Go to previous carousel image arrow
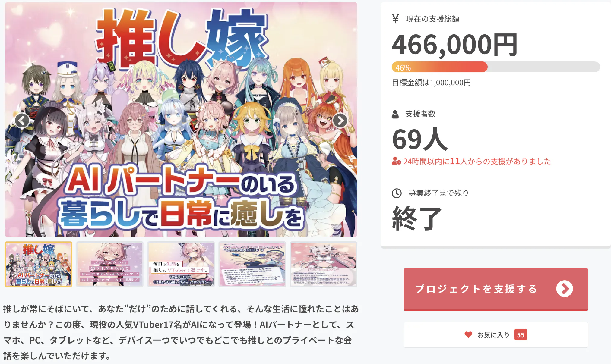Image resolution: width=611 pixels, height=364 pixels. (x=22, y=121)
